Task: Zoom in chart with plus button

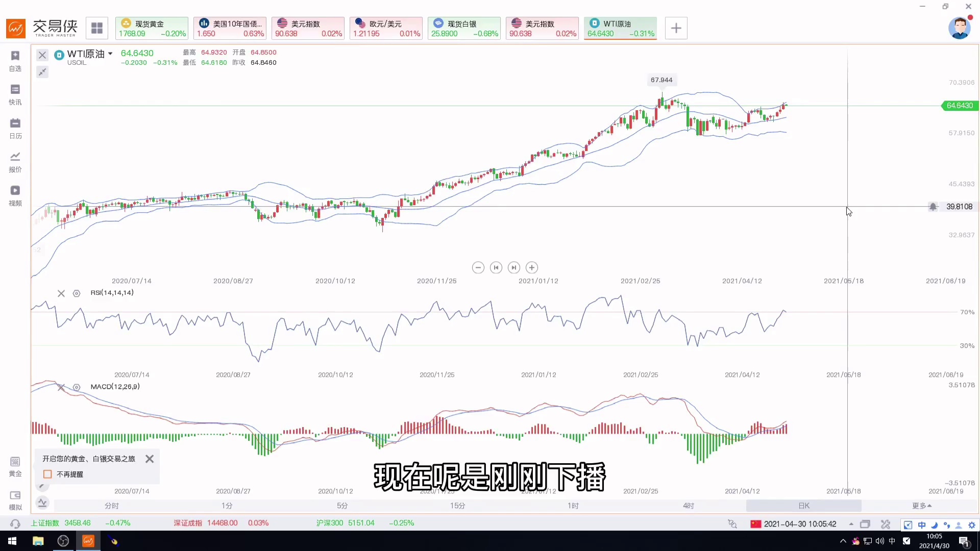Action: pos(532,267)
